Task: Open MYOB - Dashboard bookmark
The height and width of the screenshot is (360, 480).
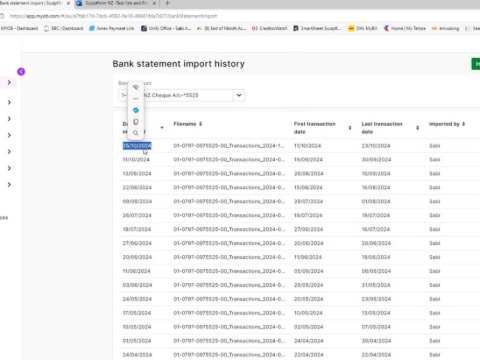Action: 19,28
